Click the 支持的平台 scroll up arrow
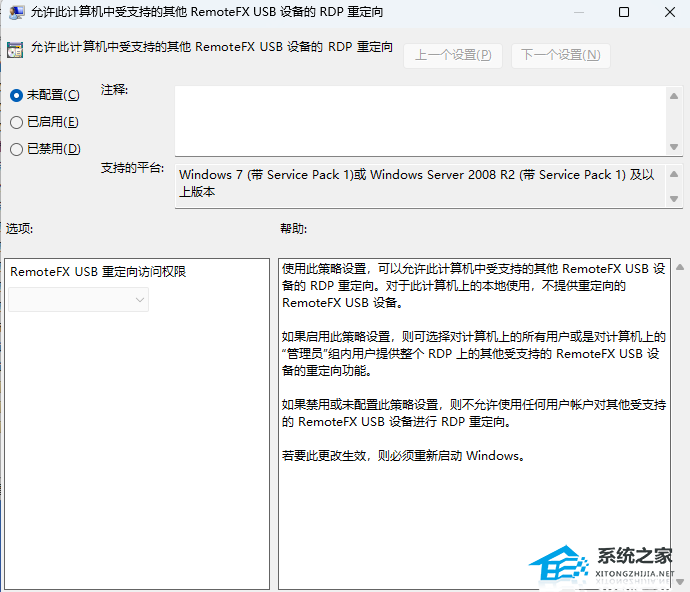The width and height of the screenshot is (690, 592). tap(674, 174)
